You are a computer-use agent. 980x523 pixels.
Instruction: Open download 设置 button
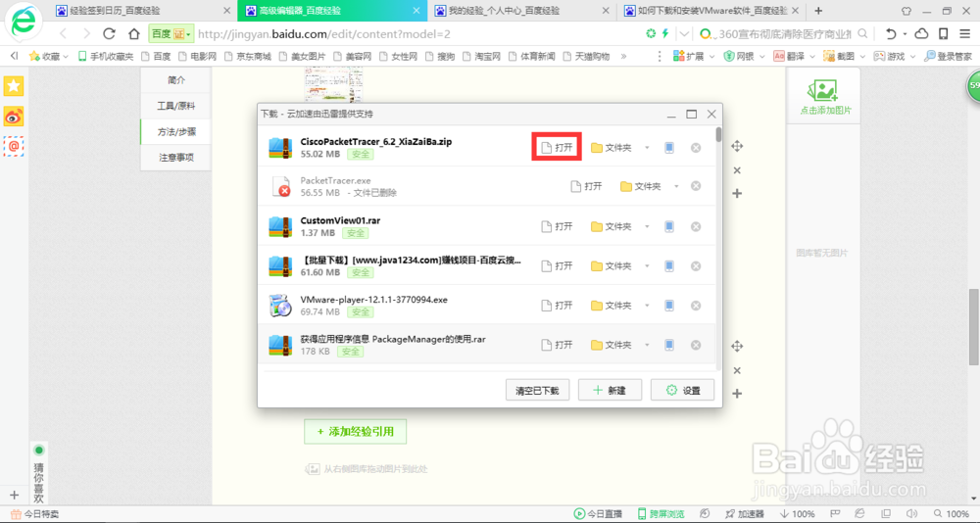(682, 390)
